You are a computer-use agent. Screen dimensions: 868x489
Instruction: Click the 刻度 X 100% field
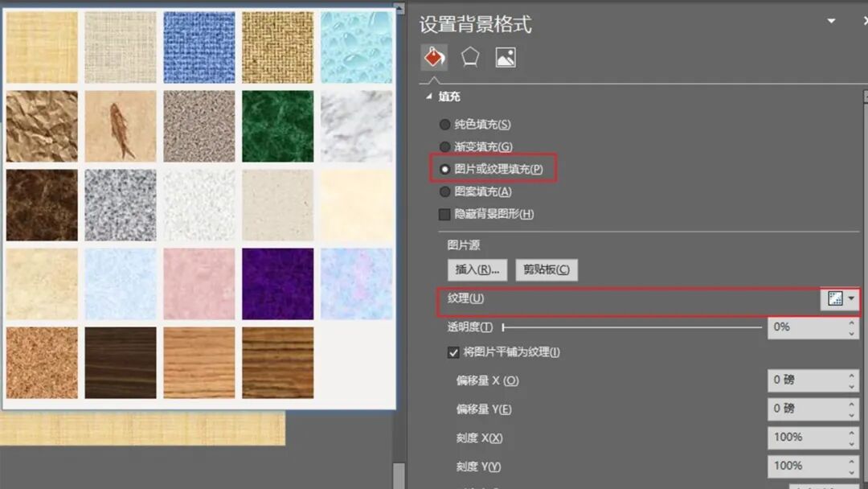click(807, 438)
